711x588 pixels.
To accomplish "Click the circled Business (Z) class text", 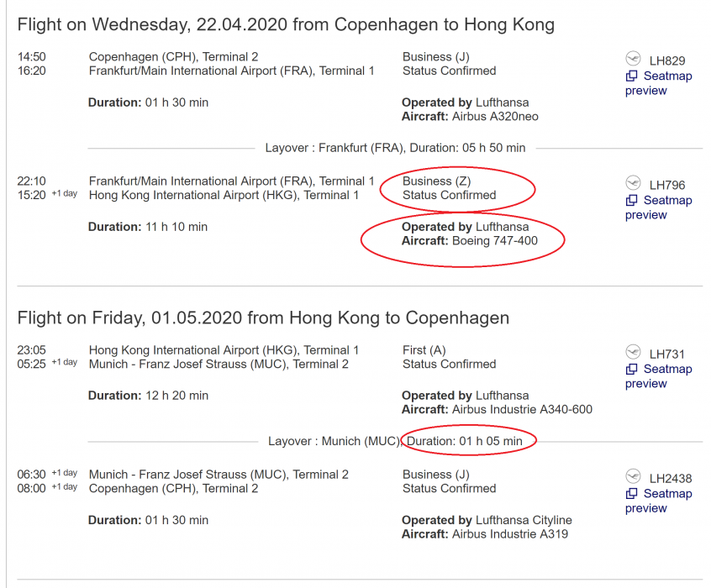I will click(x=437, y=181).
